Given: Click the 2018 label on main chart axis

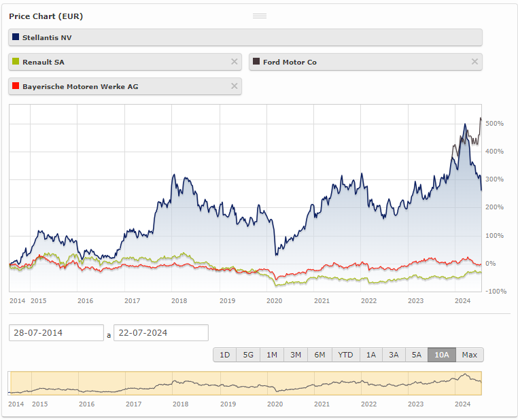Looking at the screenshot, I should pos(179,301).
